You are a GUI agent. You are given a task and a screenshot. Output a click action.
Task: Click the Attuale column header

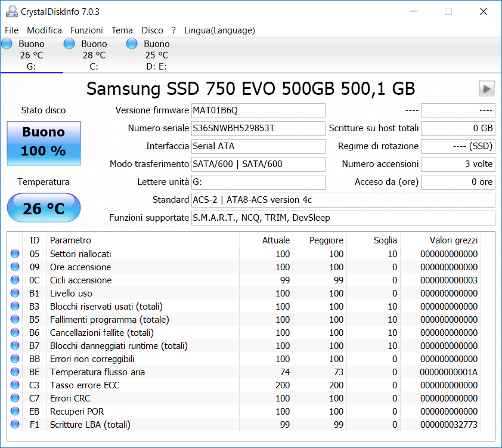click(266, 240)
